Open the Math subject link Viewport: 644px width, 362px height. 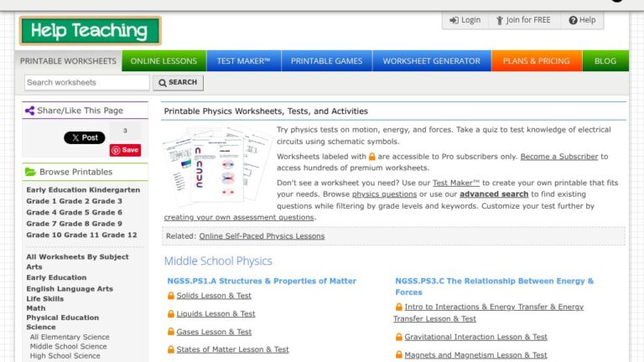(x=36, y=308)
